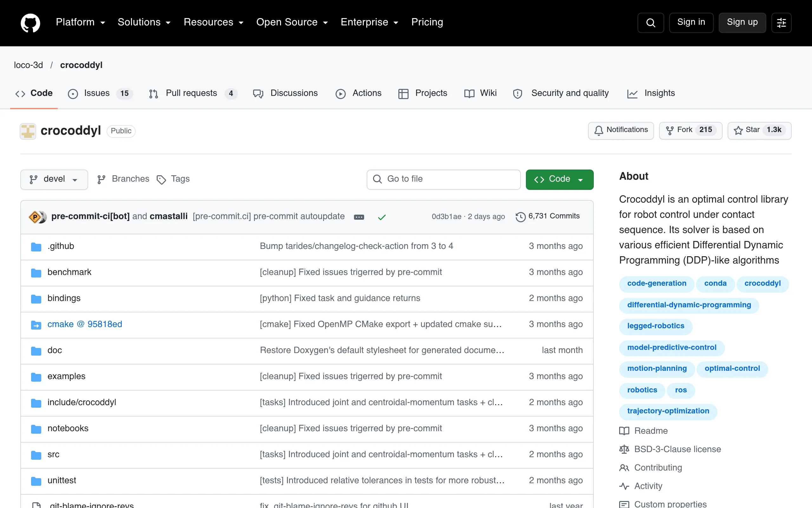Open the appearance settings sliders icon
The image size is (812, 508).
pos(781,23)
